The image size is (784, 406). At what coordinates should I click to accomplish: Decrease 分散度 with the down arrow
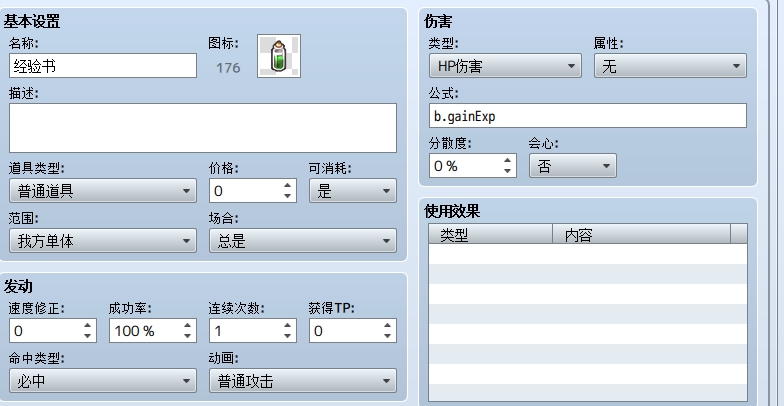tap(508, 171)
